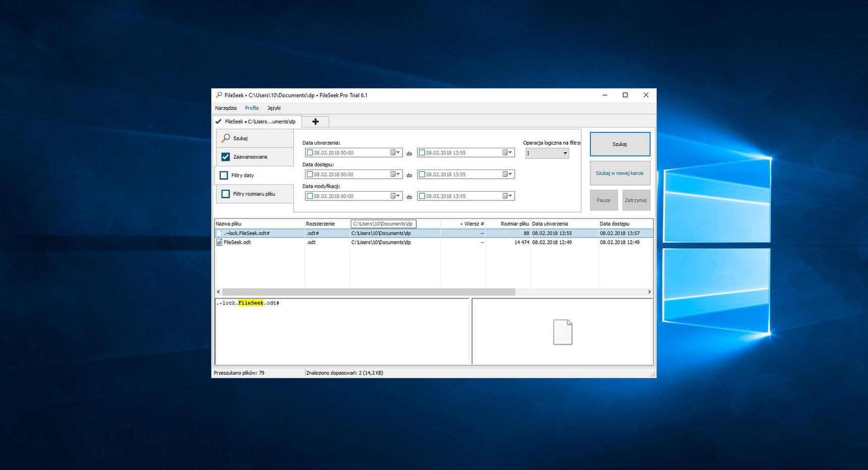Click the results list horizontal scrollbar thumb
This screenshot has width=868, height=470.
pyautogui.click(x=368, y=292)
